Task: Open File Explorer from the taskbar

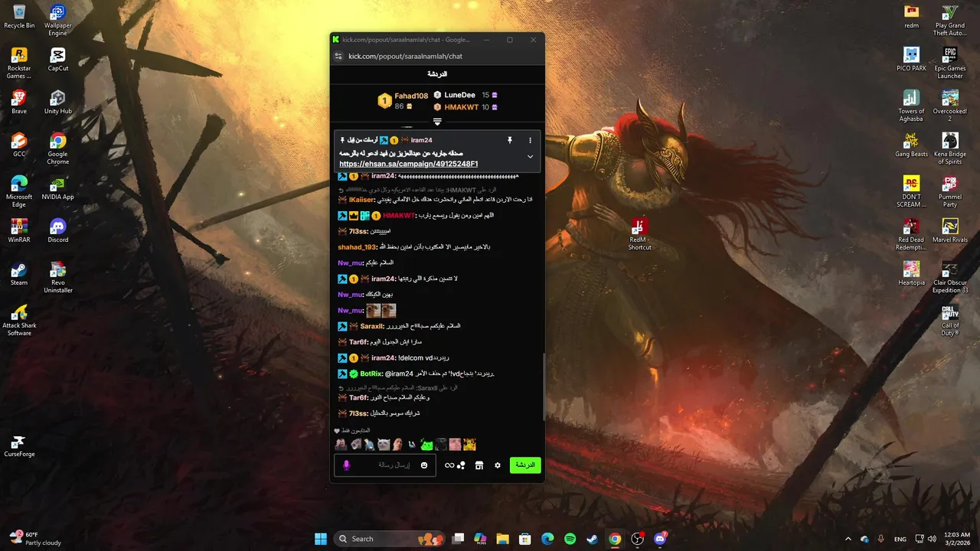Action: 502,539
